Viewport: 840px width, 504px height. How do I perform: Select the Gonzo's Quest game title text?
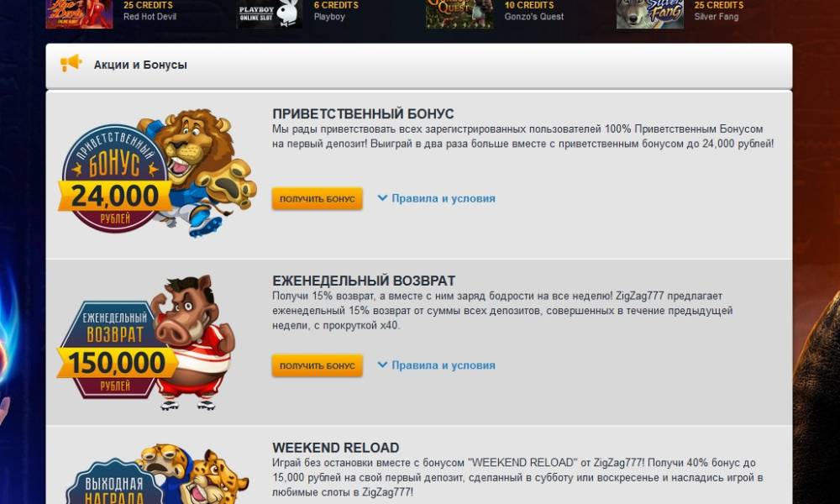coord(534,17)
